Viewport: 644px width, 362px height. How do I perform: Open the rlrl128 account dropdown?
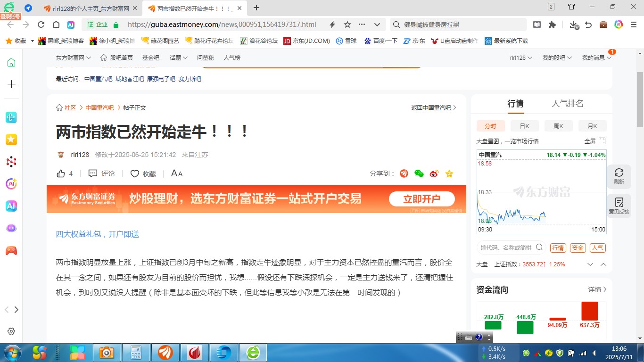click(521, 58)
